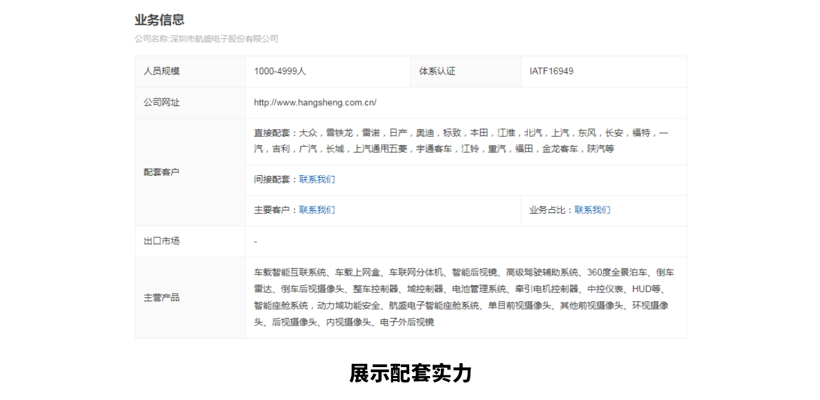This screenshot has width=820, height=400.
Task: Click the 1000-4999人 value cell
Action: [280, 72]
